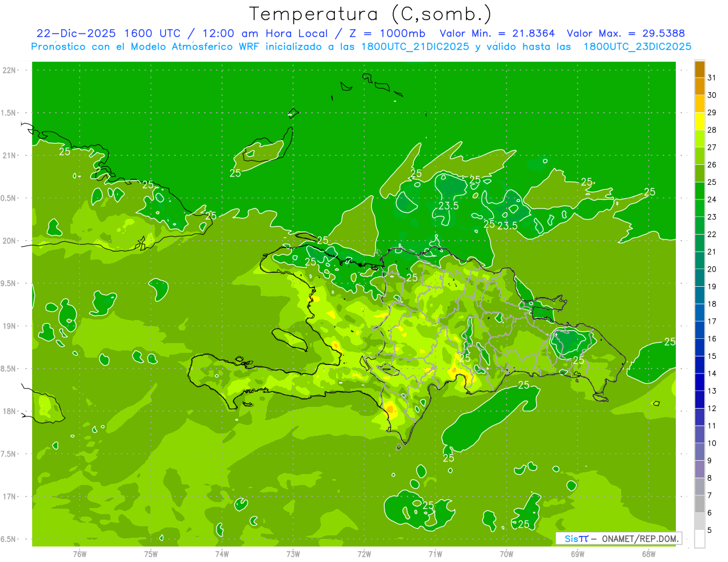Click the '31' label on the color scale

click(712, 77)
